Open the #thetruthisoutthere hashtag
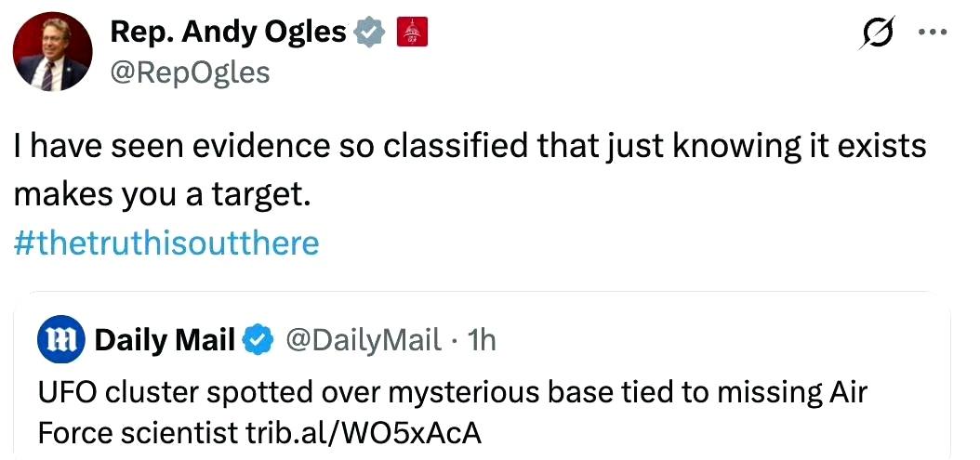Screen dimensions: 980x460 (x=167, y=243)
